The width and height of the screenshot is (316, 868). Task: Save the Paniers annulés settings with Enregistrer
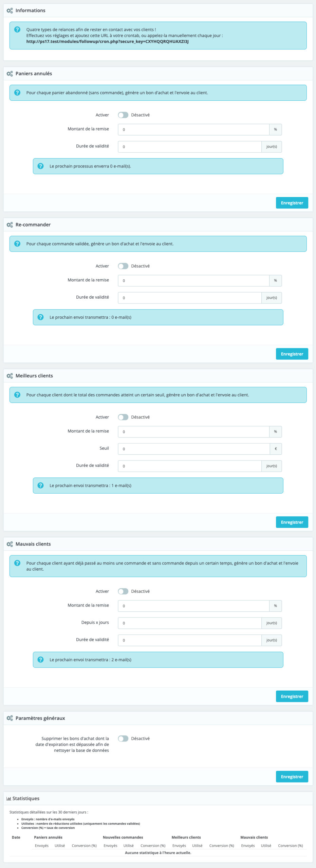pos(292,203)
